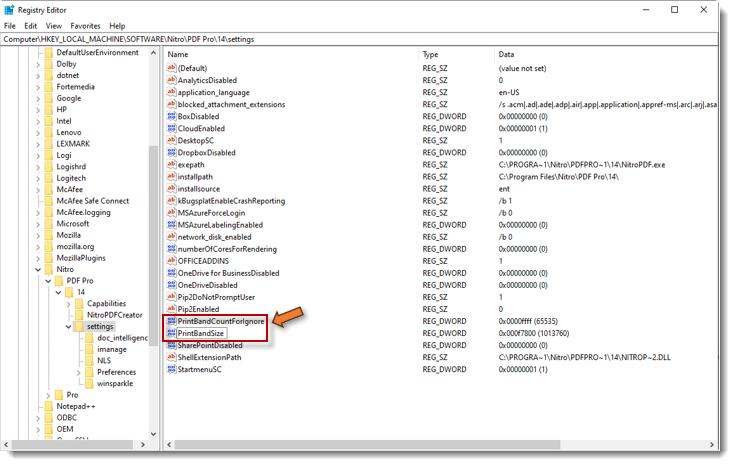Click the MSAzureLabelingEnabled DWORD icon
The height and width of the screenshot is (466, 735).
pos(172,225)
